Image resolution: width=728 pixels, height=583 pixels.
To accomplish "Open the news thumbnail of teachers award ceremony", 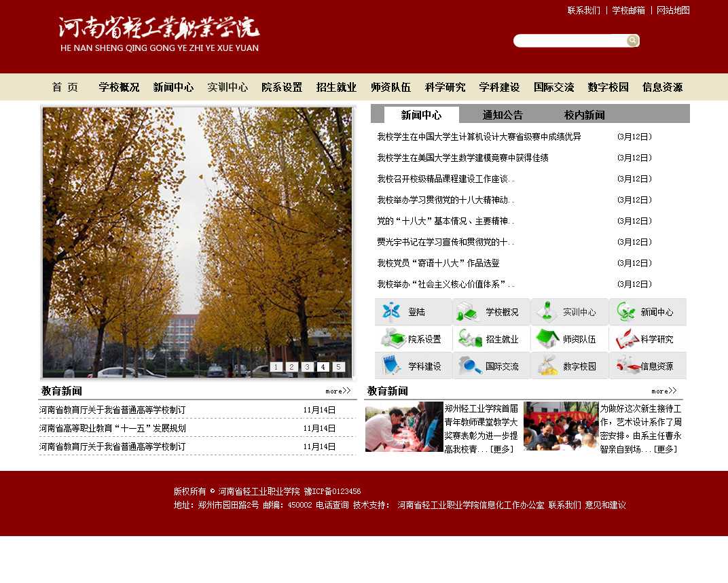I will [404, 427].
